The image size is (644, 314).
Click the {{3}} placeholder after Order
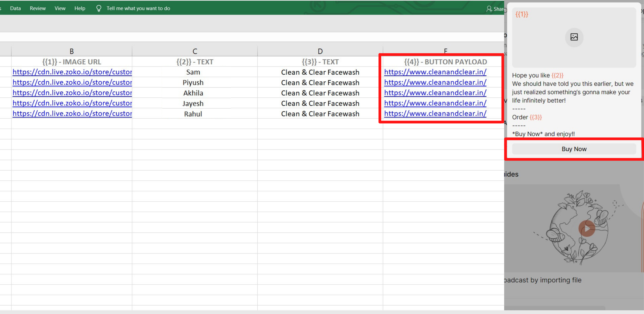tap(536, 117)
